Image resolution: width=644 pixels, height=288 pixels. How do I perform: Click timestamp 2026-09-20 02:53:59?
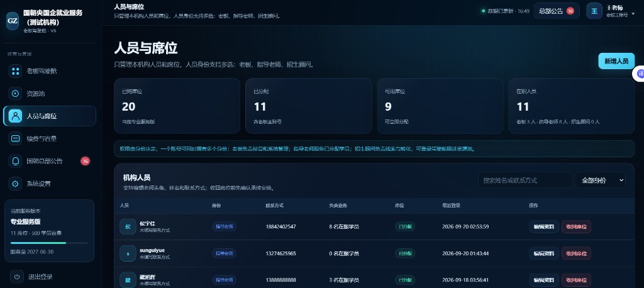[x=465, y=226]
